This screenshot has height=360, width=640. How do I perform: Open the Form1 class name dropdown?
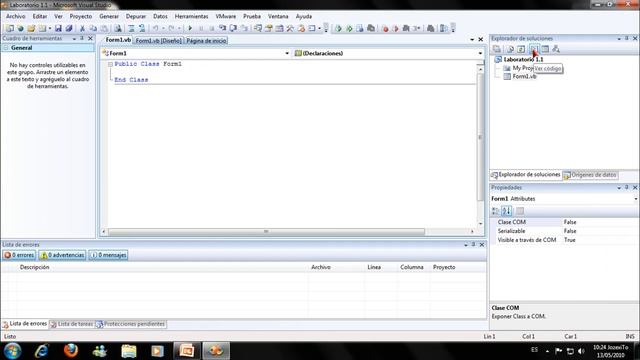click(287, 53)
